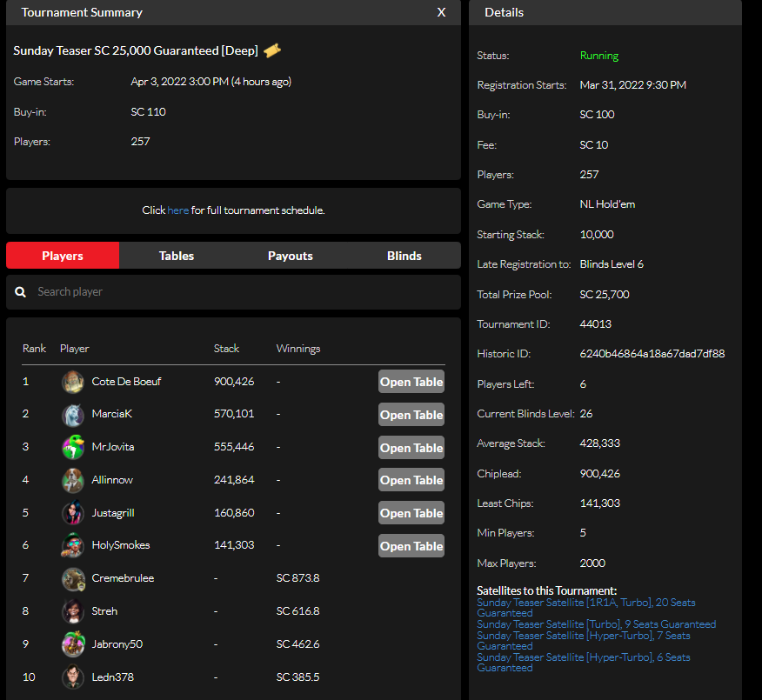Click Jabrony50's avatar

(73, 644)
